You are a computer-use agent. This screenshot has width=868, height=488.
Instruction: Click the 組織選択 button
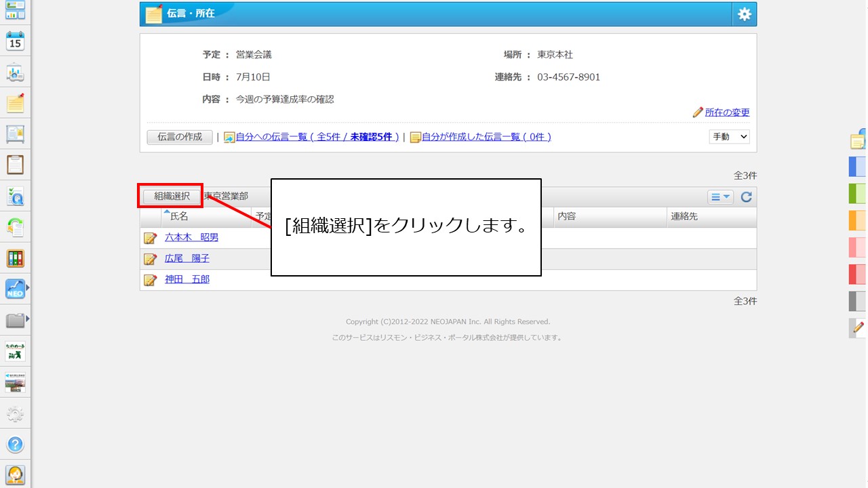172,197
